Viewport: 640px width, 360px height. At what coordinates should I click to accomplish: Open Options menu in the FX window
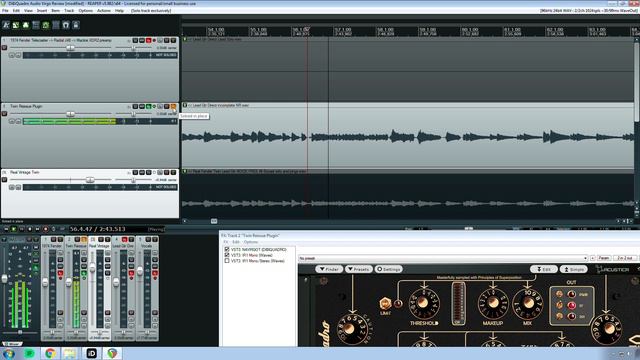click(251, 242)
